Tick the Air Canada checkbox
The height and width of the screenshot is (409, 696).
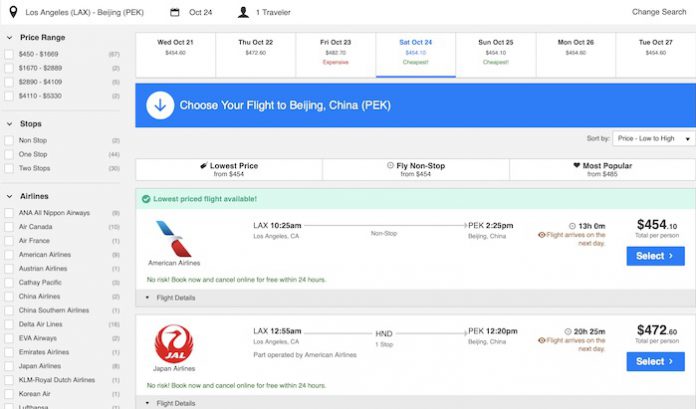pyautogui.click(x=8, y=227)
